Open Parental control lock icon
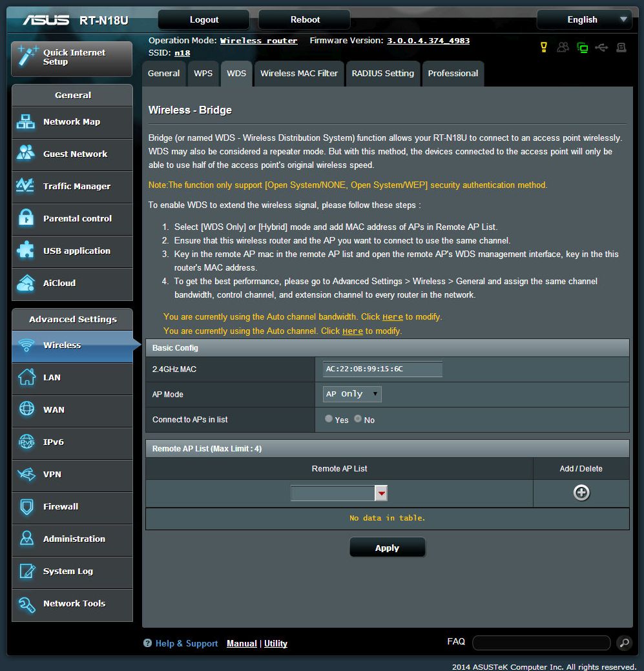 tap(26, 219)
